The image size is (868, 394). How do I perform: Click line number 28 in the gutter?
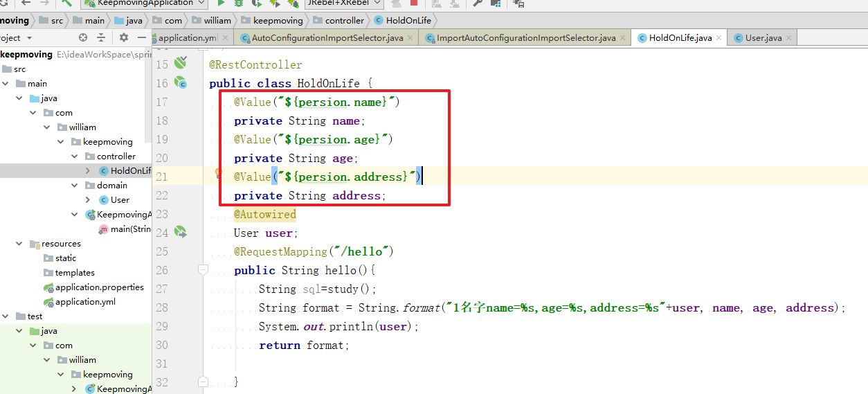(162, 307)
